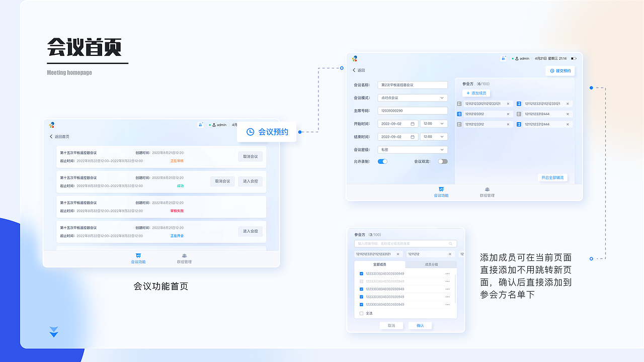
Task: Remove chip 12111212331211121233121 in add-member popup
Action: (x=398, y=254)
